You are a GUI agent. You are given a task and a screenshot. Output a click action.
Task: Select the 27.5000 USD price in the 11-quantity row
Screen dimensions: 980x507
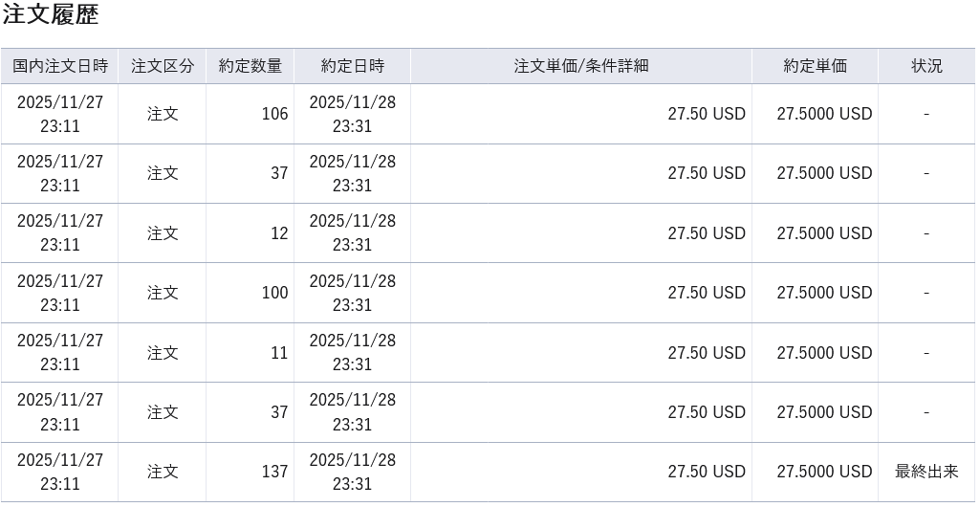[824, 353]
